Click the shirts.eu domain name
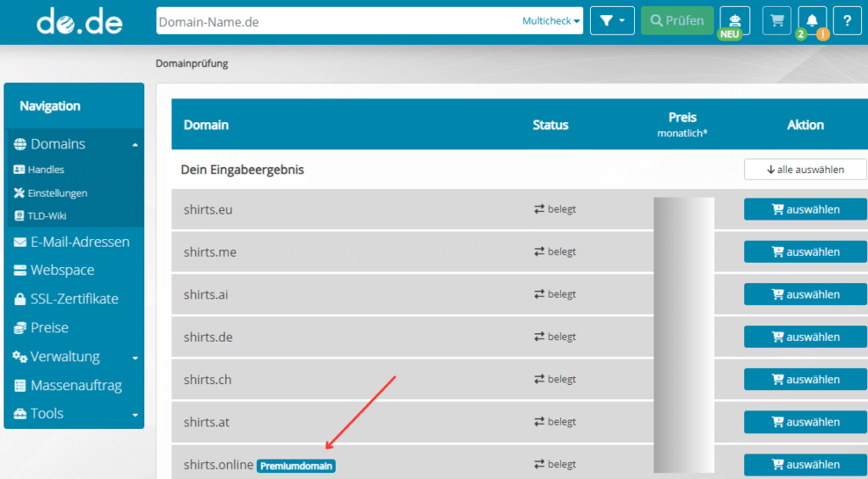The height and width of the screenshot is (479, 868). point(209,209)
